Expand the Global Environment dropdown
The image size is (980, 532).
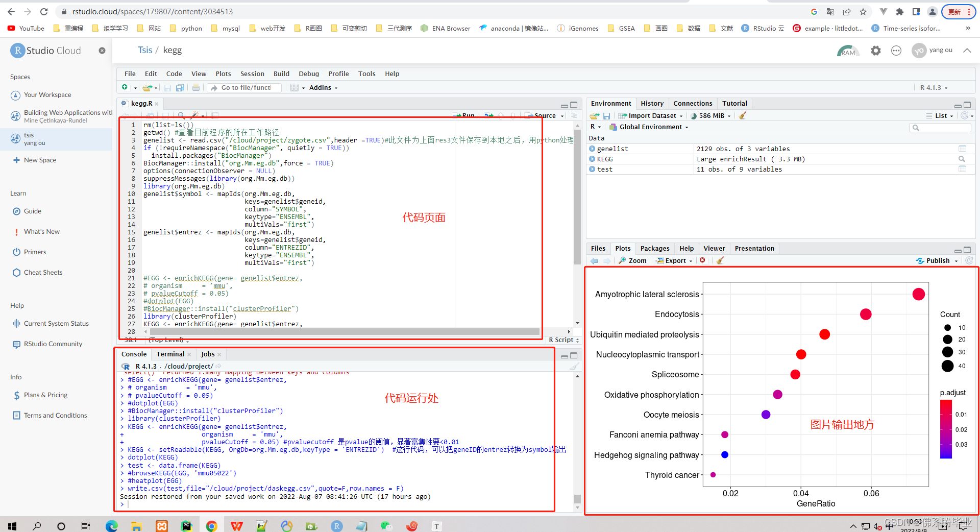tap(649, 127)
